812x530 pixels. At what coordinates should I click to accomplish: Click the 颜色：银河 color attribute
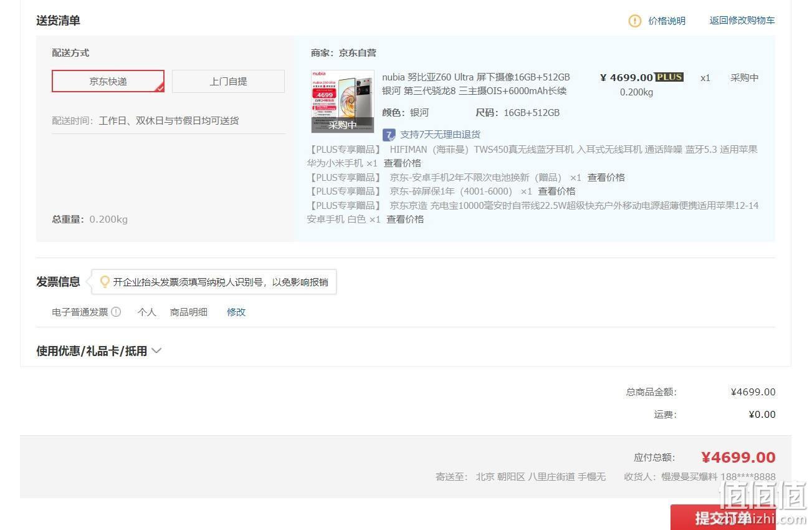click(405, 113)
